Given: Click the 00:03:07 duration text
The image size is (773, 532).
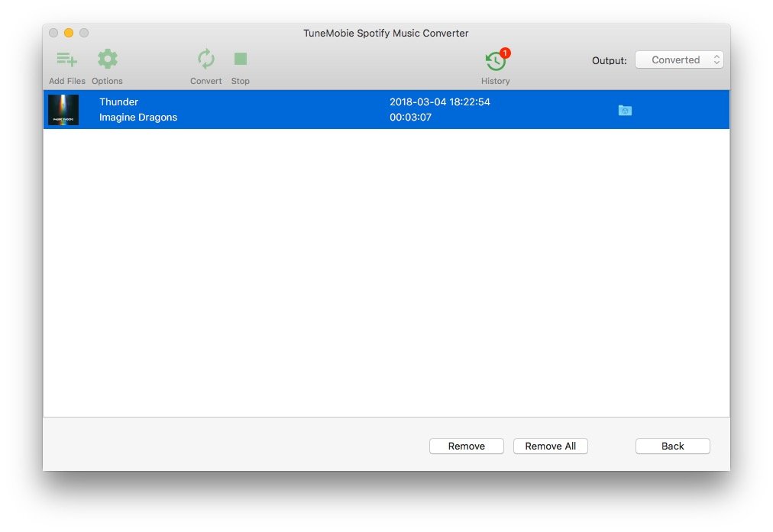Looking at the screenshot, I should pos(411,118).
